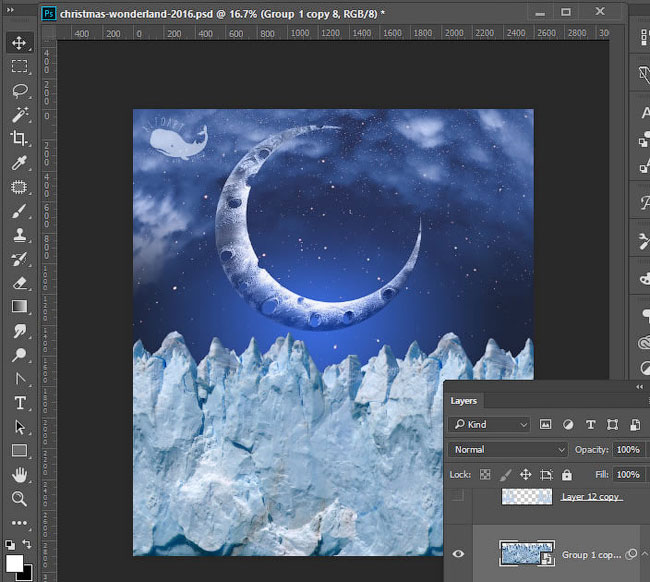Select the Zoom tool
Viewport: 650px width, 582px height.
click(19, 498)
